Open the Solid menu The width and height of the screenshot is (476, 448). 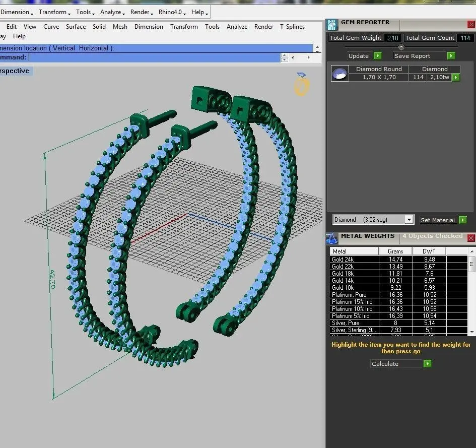click(x=99, y=27)
